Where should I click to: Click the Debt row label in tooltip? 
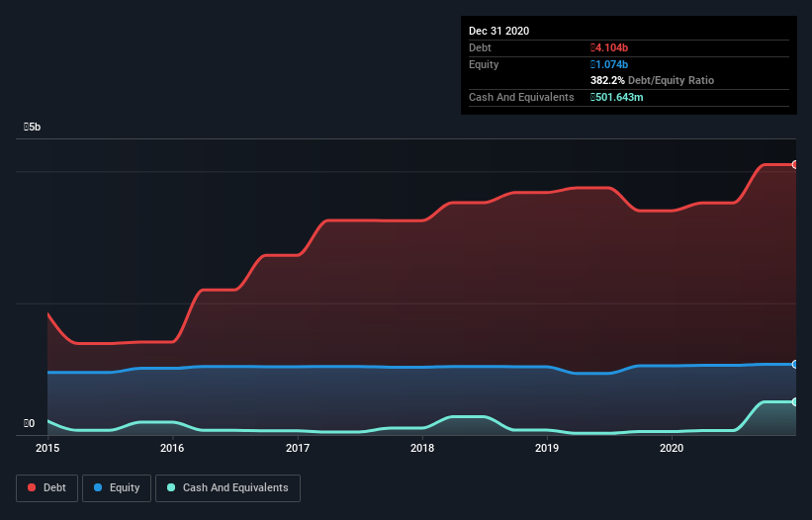pos(480,47)
